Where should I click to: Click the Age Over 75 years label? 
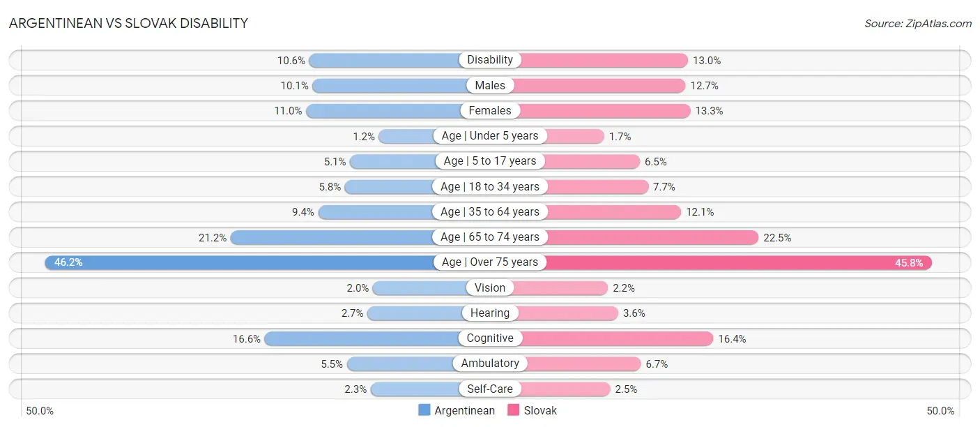490,262
